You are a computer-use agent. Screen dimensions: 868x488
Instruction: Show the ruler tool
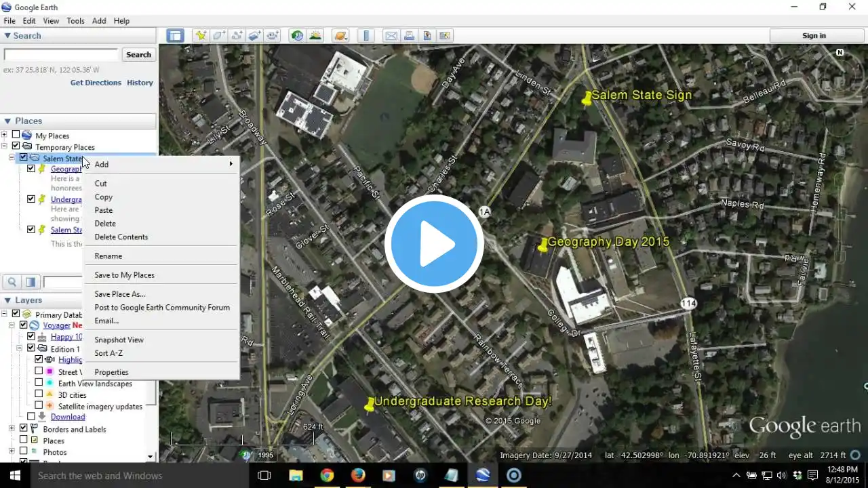(x=366, y=36)
